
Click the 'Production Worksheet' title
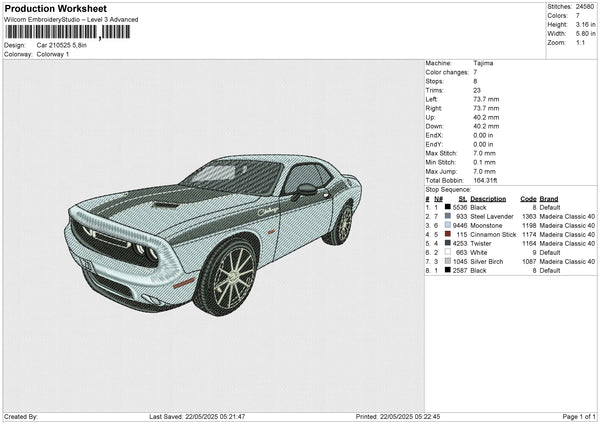[55, 8]
